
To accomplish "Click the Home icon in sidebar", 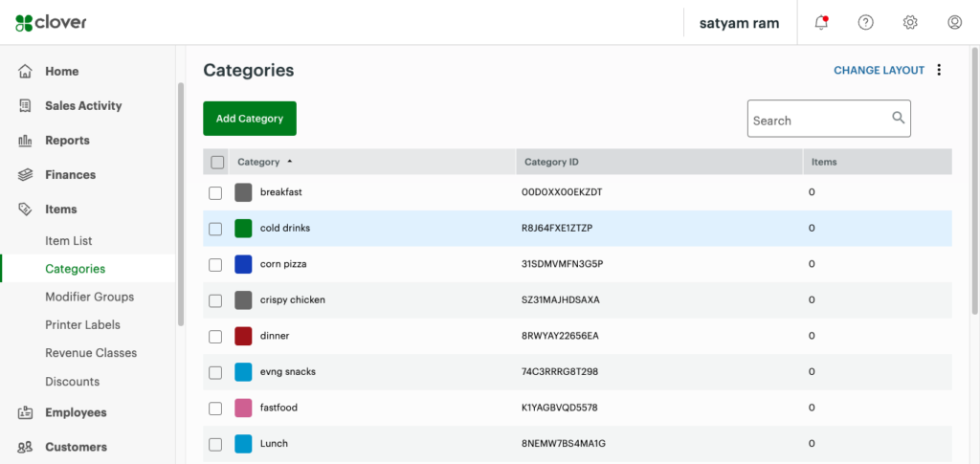I will 26,72.
